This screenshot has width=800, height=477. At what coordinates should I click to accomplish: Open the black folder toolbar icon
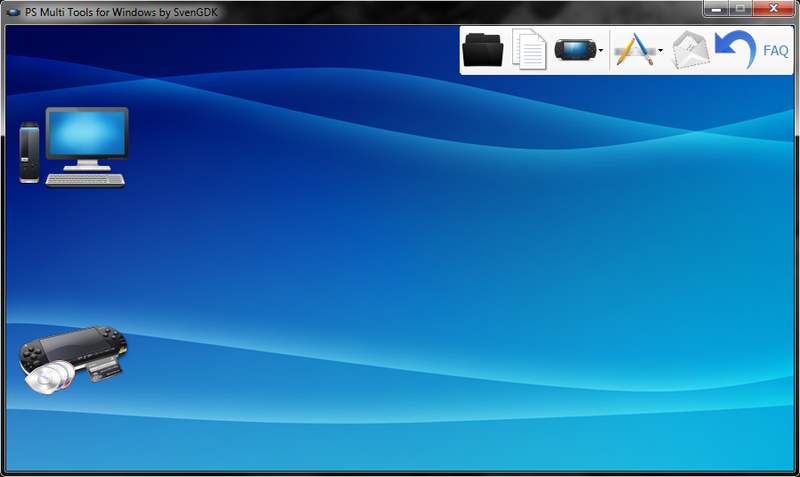483,49
